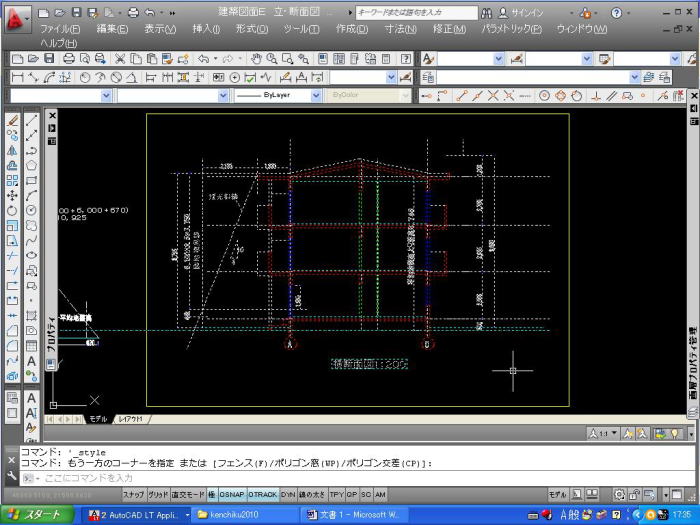Click the Save floppy disk icon in toolbar
Image resolution: width=700 pixels, height=525 pixels.
(49, 58)
